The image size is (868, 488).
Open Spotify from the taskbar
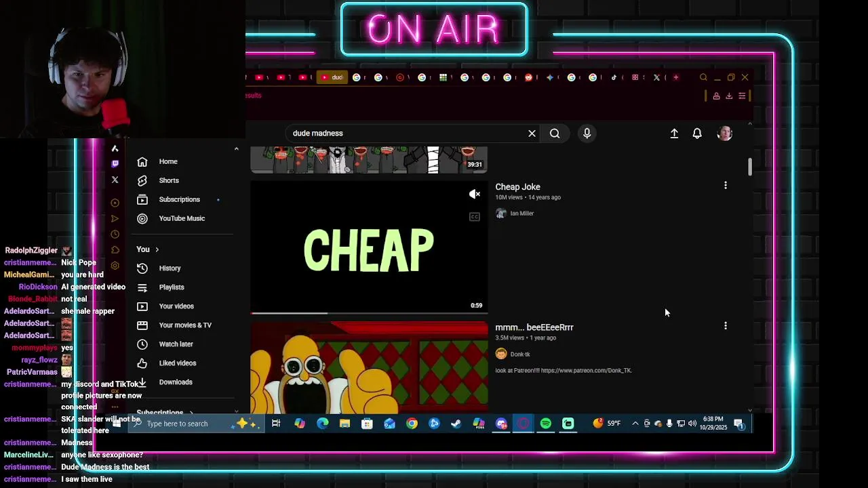tap(546, 424)
